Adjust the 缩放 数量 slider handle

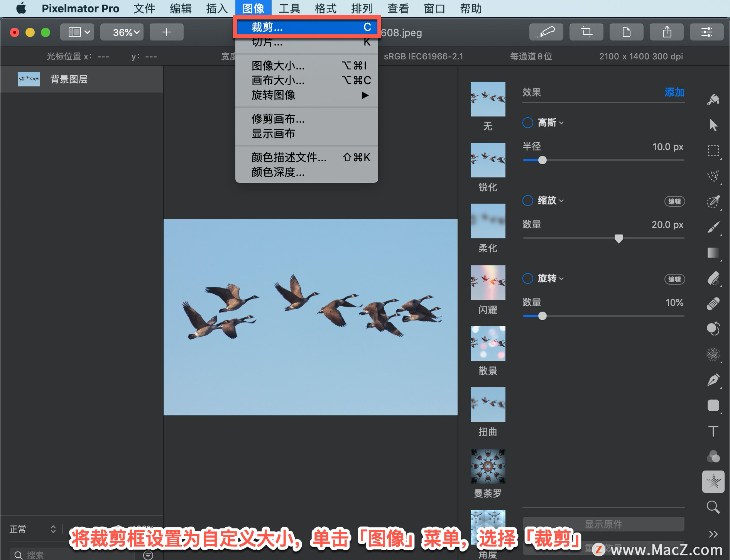[618, 238]
